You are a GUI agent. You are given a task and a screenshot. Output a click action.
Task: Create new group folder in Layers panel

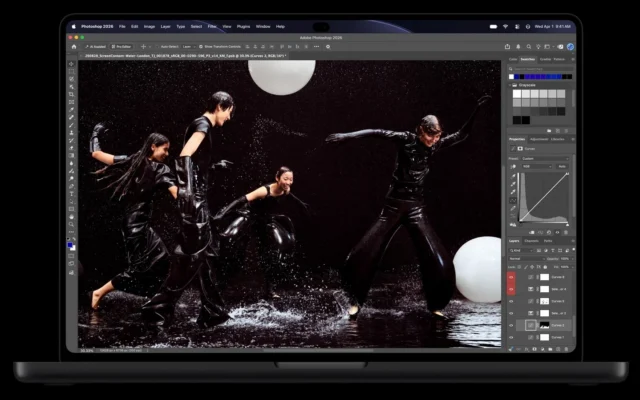click(550, 349)
